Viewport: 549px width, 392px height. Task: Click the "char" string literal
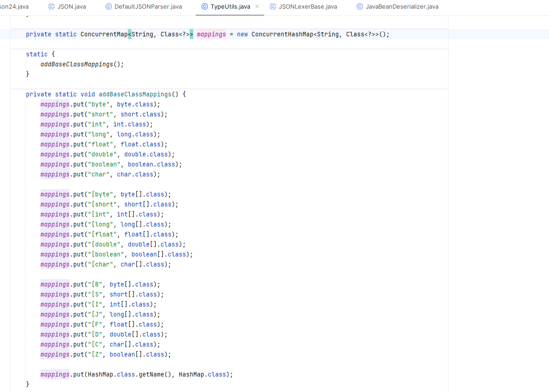coord(99,174)
